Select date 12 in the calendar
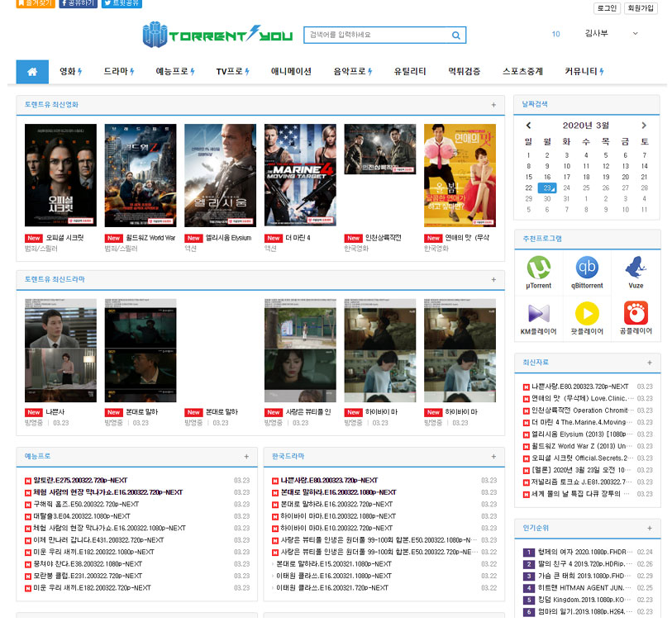Image resolution: width=672 pixels, height=636 pixels. [606, 166]
